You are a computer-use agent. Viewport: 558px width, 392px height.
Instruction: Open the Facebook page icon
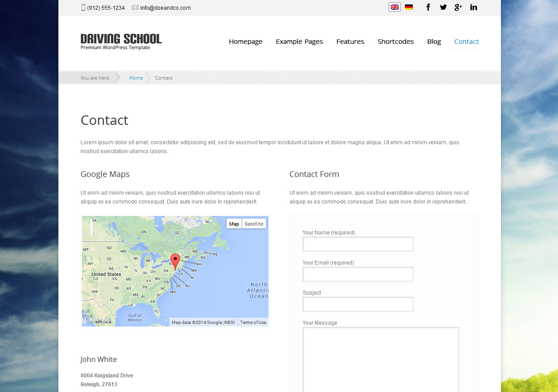(x=428, y=7)
